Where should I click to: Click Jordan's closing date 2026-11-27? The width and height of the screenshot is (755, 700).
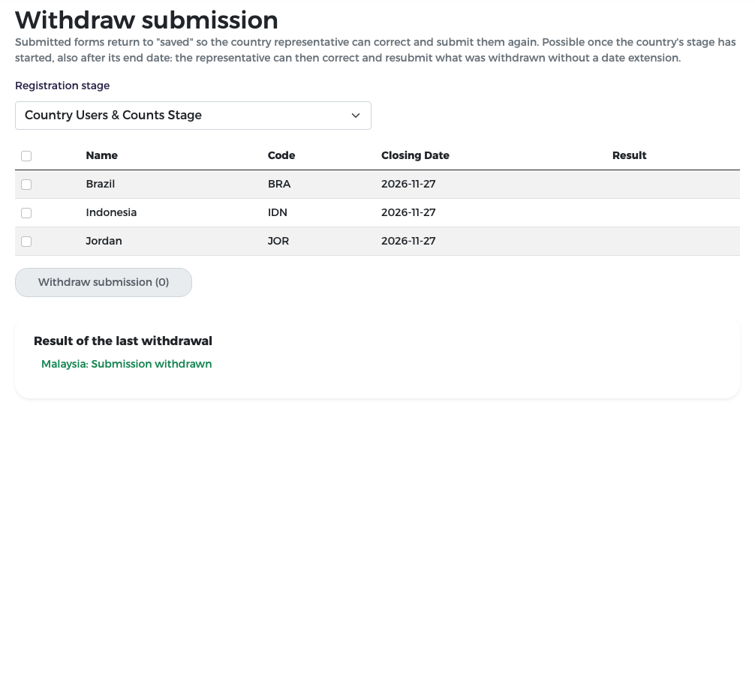tap(408, 241)
